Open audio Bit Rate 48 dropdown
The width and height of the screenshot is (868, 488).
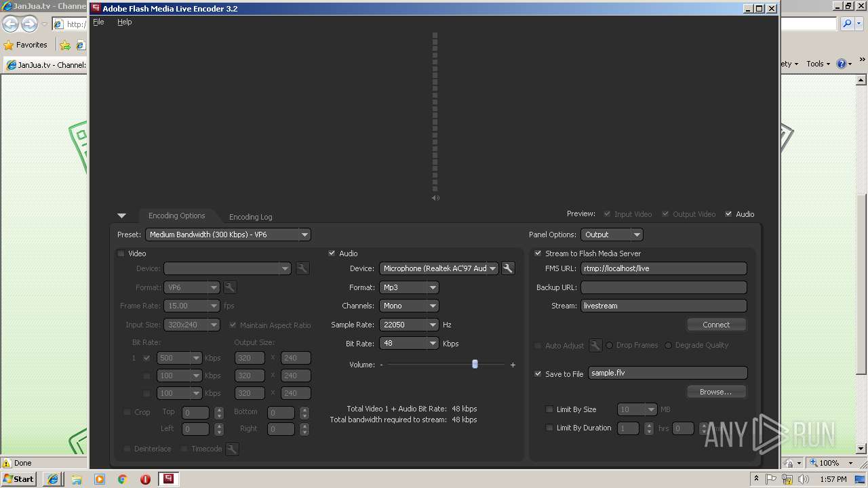click(409, 344)
